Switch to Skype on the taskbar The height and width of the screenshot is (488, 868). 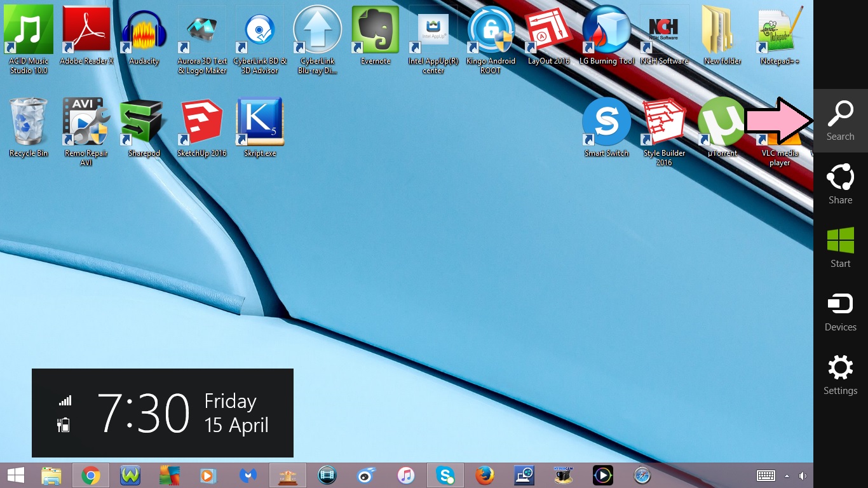tap(445, 475)
